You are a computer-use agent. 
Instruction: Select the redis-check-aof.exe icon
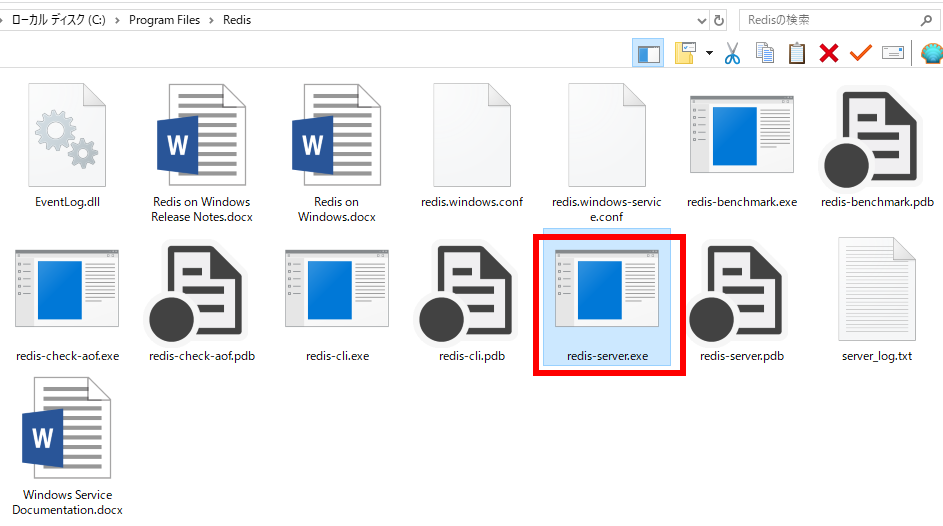coord(67,289)
